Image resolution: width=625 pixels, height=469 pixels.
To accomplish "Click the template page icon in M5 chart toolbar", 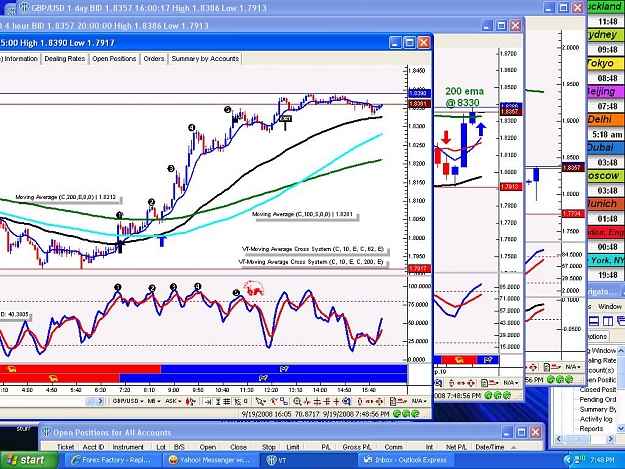I will (393, 402).
